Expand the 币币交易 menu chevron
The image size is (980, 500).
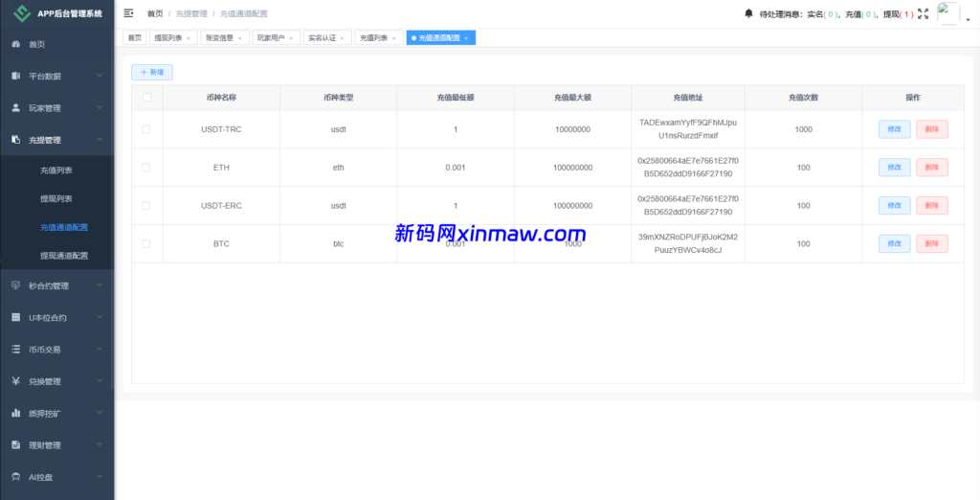click(100, 350)
